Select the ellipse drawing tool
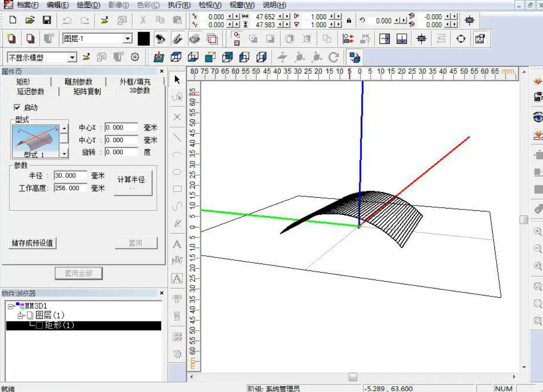Viewport: 543px width, 392px height. point(177,171)
